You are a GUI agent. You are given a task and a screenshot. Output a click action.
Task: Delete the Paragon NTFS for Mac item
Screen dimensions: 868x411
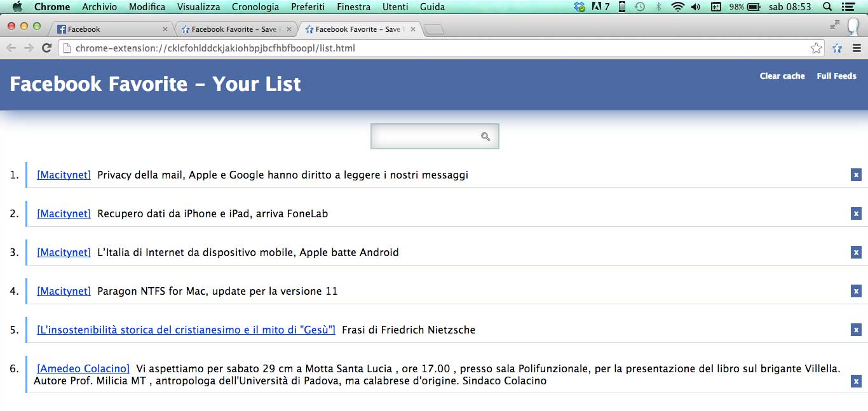tap(856, 291)
